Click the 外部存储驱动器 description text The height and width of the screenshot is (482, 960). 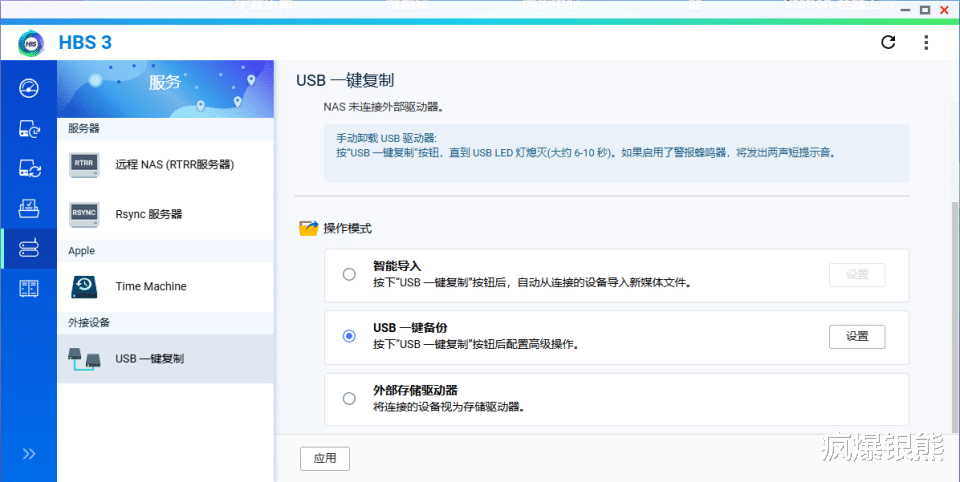click(450, 407)
